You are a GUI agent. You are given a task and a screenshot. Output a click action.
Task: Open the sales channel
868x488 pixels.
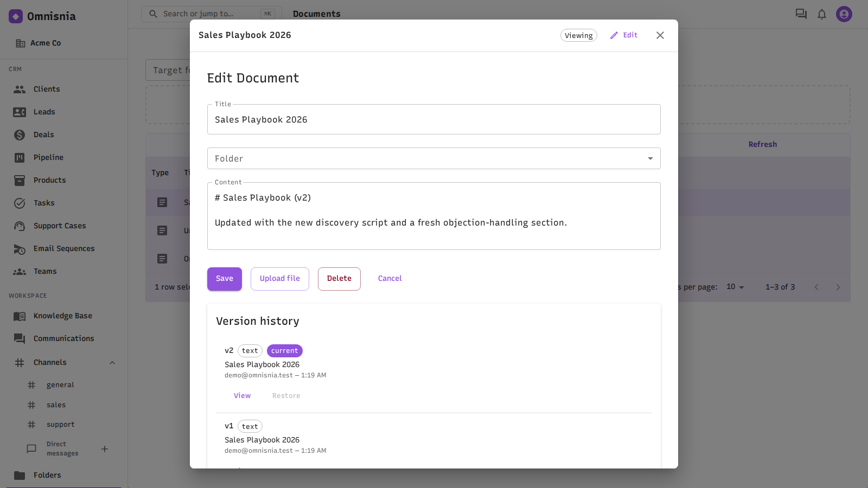(x=56, y=405)
